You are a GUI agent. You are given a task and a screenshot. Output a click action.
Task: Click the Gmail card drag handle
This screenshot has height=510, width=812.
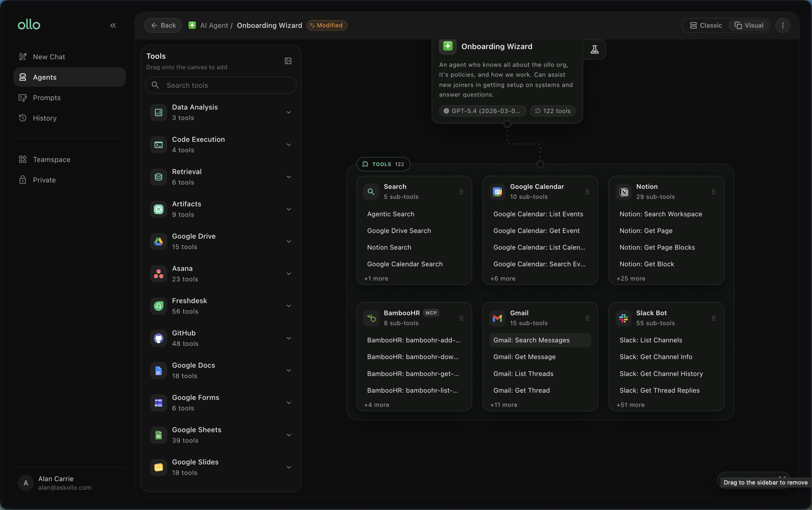(587, 318)
